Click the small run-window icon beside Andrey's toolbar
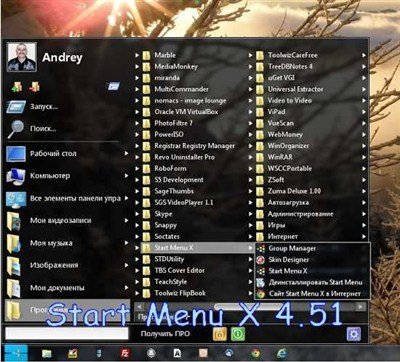The width and height of the screenshot is (400, 362). pyautogui.click(x=113, y=87)
